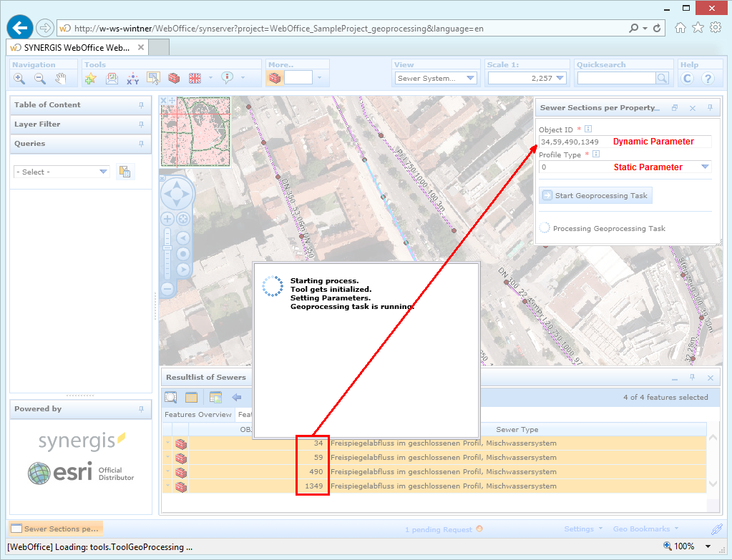Pin the Table of Content panel
Viewport: 732px width, 560px height.
[142, 104]
